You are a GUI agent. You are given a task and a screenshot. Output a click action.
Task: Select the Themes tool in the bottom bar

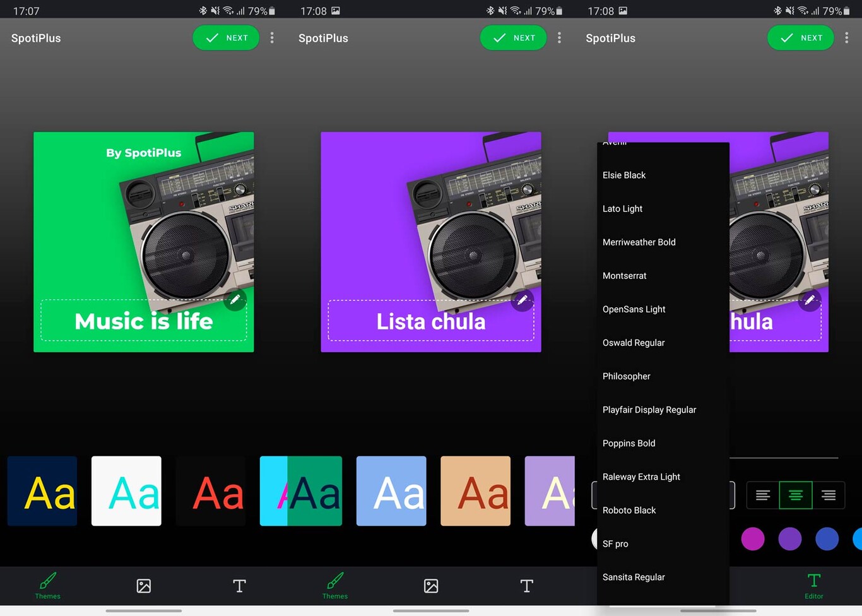click(x=47, y=586)
